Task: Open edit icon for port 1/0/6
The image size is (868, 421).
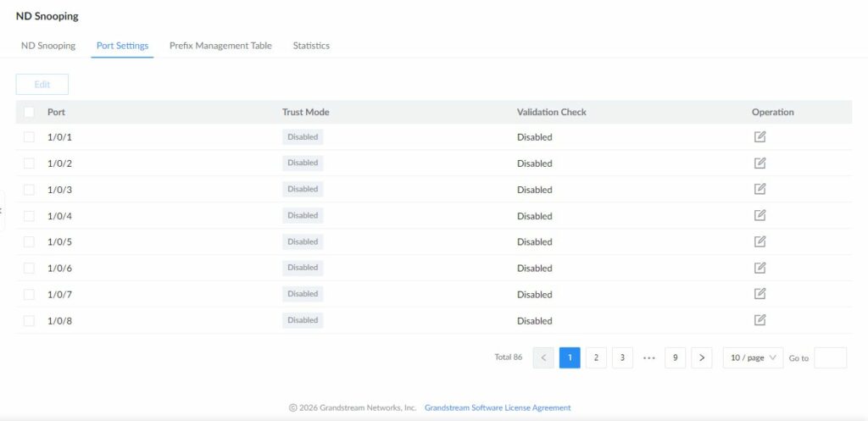Action: 760,267
